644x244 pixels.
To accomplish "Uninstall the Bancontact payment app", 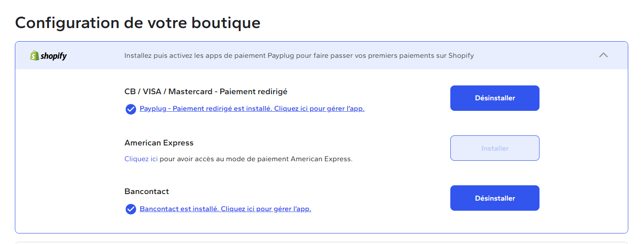I will pos(495,198).
